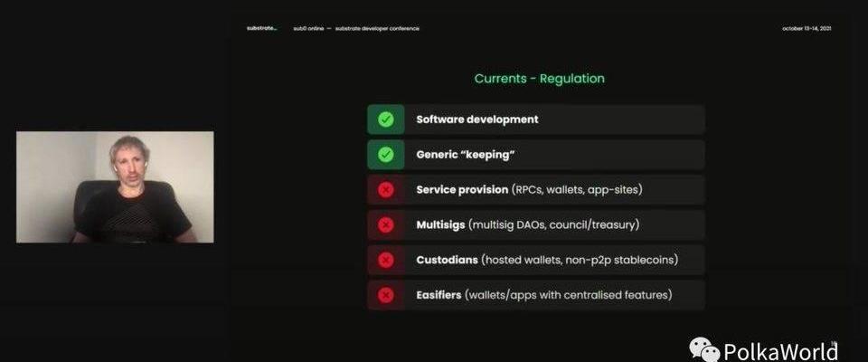Select the "Software development" label
868x362 pixels.
pos(476,119)
